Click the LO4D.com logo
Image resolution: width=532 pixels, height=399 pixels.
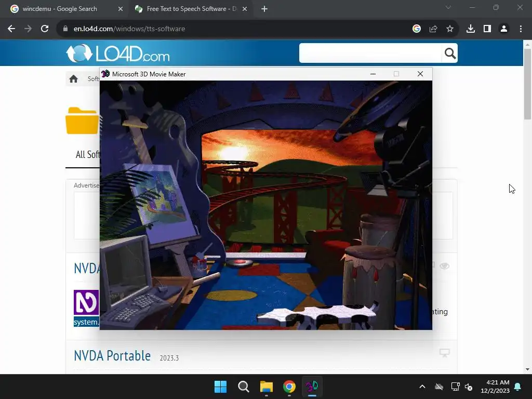(118, 54)
